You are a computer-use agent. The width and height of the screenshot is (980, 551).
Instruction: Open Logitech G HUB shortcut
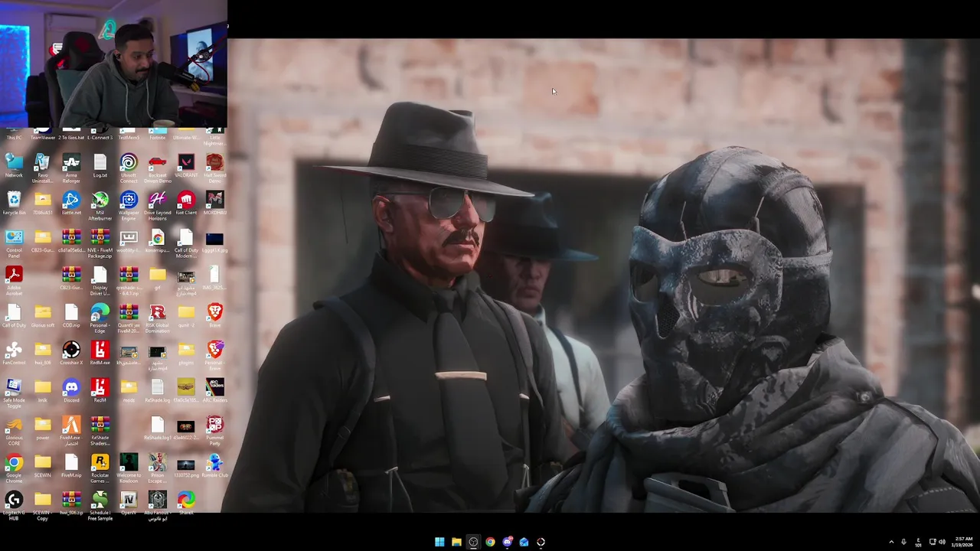pos(14,506)
